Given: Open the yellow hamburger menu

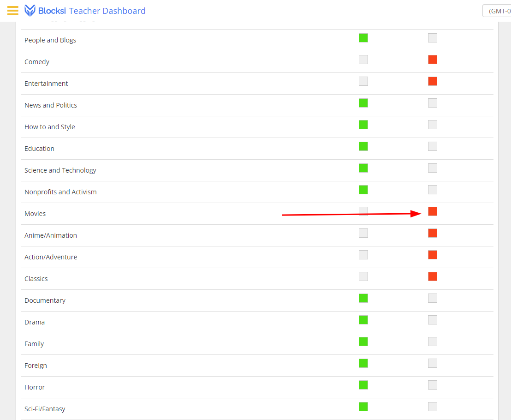Looking at the screenshot, I should [x=13, y=11].
